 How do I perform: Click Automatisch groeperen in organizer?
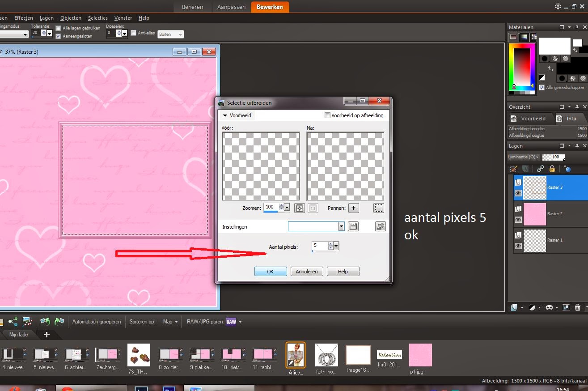[97, 322]
